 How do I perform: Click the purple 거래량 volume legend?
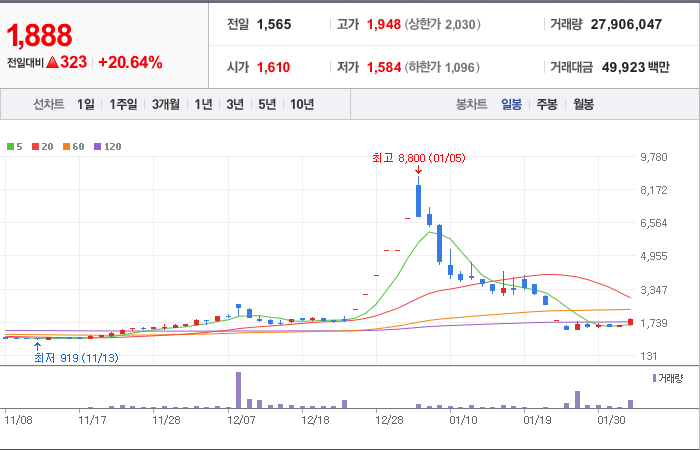coord(668,379)
